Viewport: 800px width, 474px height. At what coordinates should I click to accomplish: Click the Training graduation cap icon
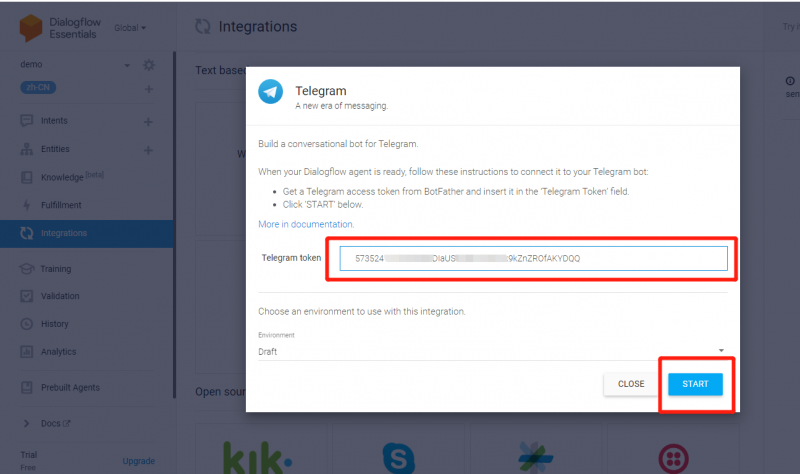click(27, 268)
